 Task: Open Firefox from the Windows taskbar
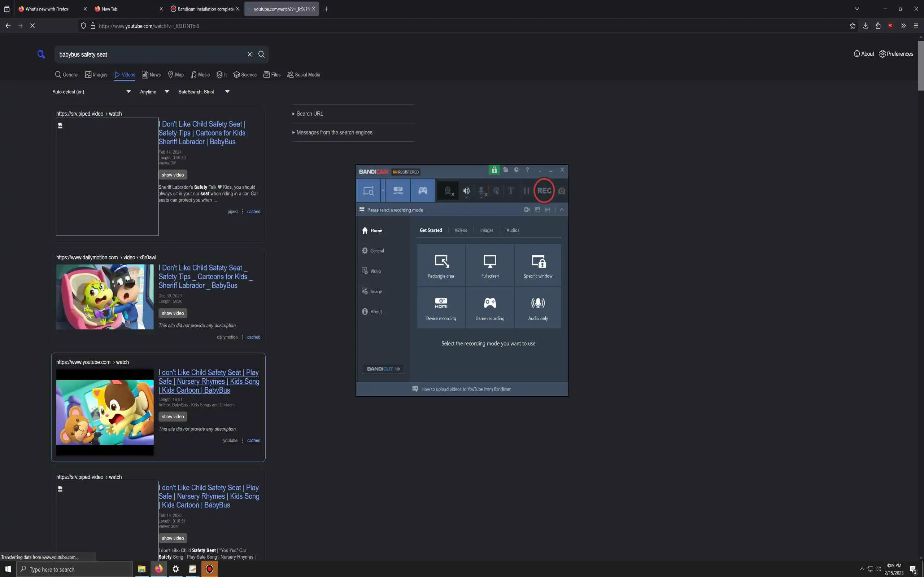coord(158,569)
